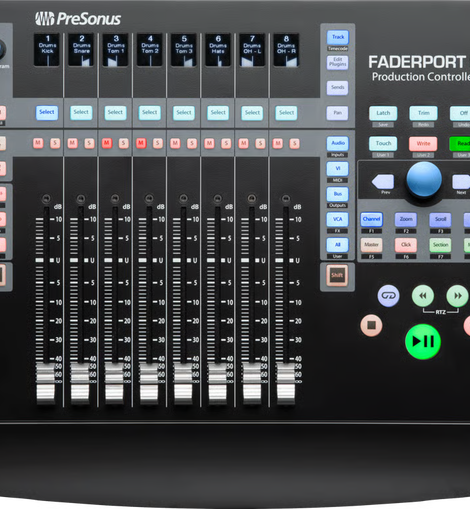Screen dimensions: 470x509
Task: Switch to Track fader mode
Action: [338, 37]
